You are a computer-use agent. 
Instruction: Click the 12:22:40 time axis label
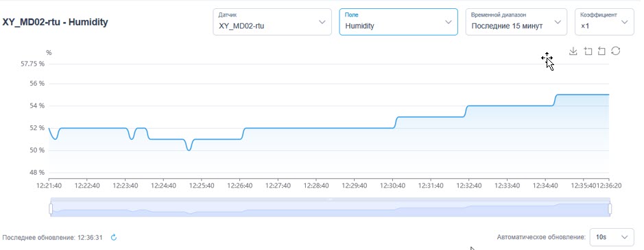tap(87, 186)
